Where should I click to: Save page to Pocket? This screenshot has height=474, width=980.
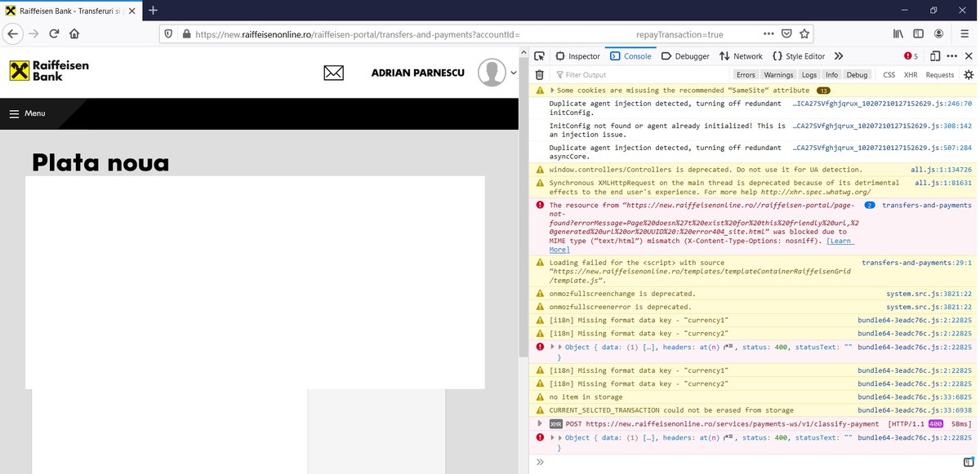(x=787, y=34)
